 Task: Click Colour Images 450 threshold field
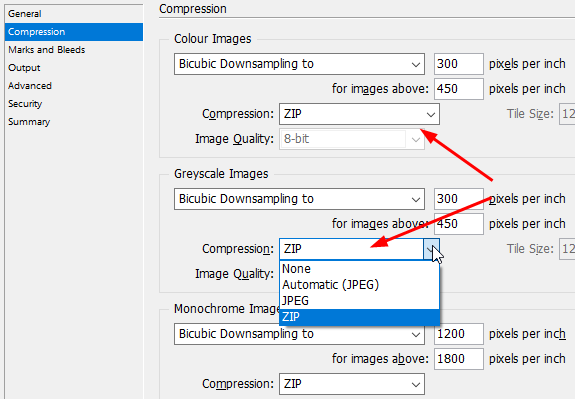[x=459, y=89]
